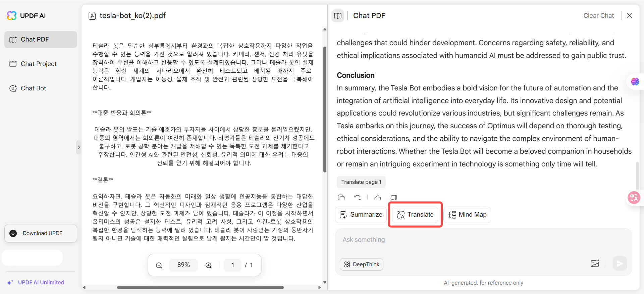Click the Summarize button
The height and width of the screenshot is (294, 644).
(361, 215)
